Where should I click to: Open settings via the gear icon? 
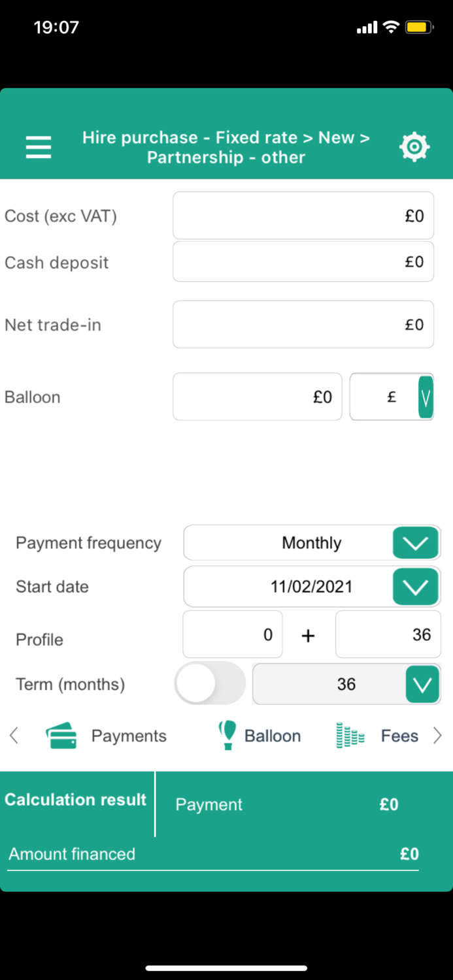pyautogui.click(x=414, y=147)
